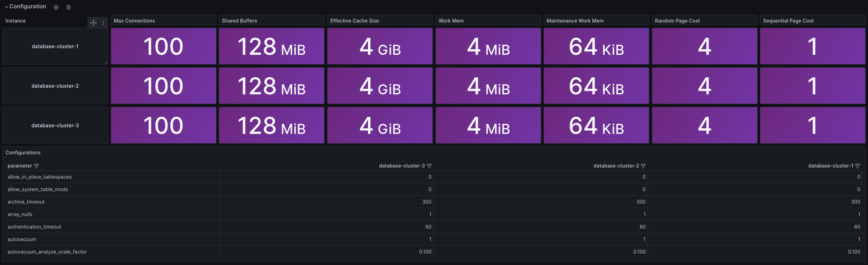The width and height of the screenshot is (868, 265).
Task: Click the Max Connections panel title
Action: coord(134,21)
